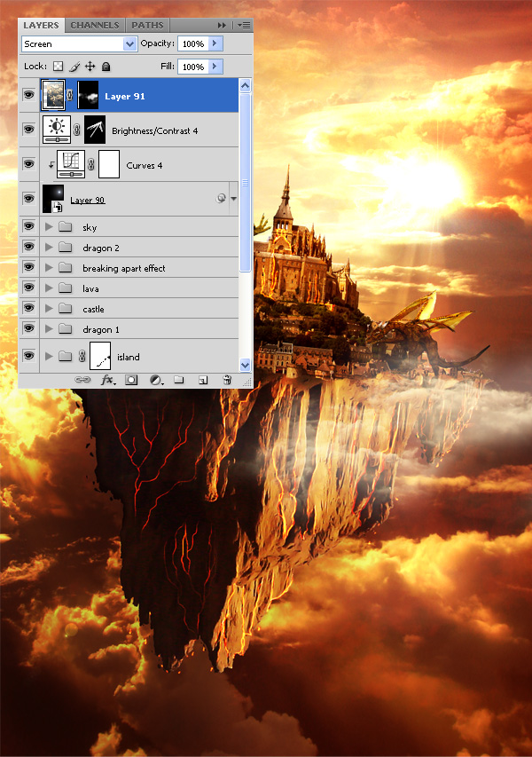Click chain link icon on Brightness/Contrast 4
The image size is (532, 757).
[x=76, y=130]
